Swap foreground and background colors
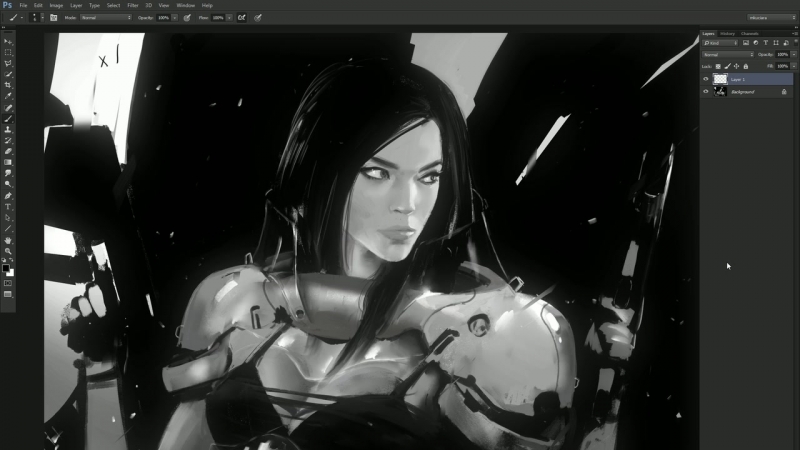Viewport: 800px width, 450px height. (x=11, y=260)
